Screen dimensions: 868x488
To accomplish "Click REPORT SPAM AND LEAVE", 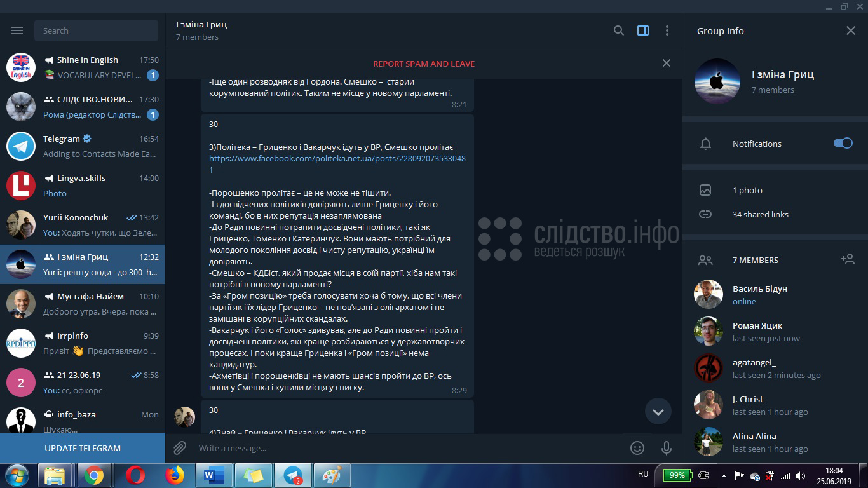I will pyautogui.click(x=424, y=64).
